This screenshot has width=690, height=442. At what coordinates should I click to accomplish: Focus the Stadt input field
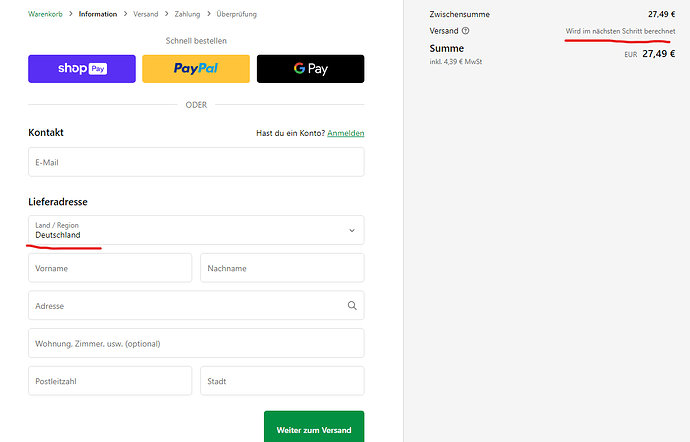tap(282, 381)
